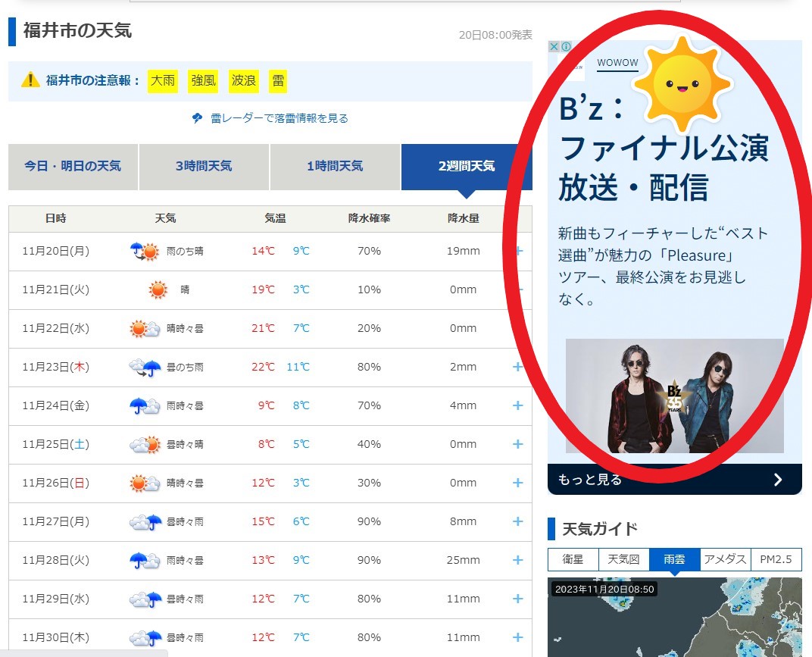Open the 強風 warning tag
This screenshot has height=657, width=812.
tap(203, 81)
